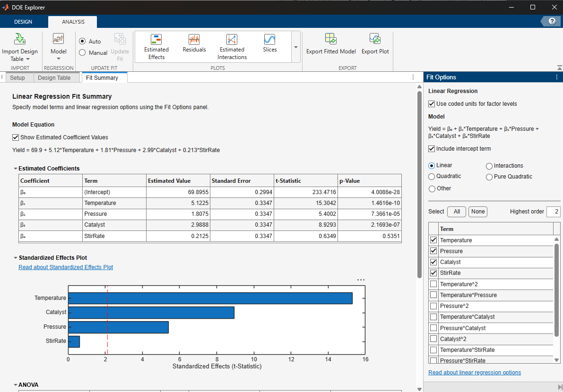The width and height of the screenshot is (563, 392).
Task: Select the Interactions model radio button
Action: pyautogui.click(x=489, y=166)
